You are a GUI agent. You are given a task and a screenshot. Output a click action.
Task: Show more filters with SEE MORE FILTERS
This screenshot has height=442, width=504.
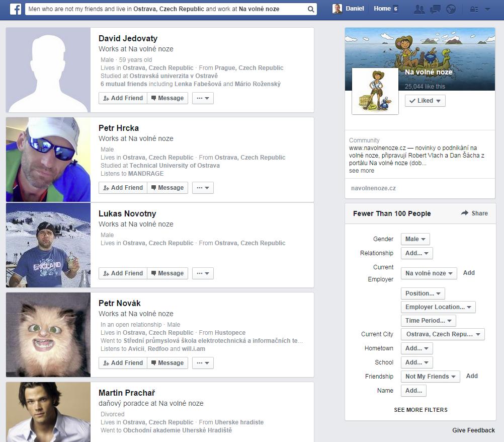tap(421, 410)
